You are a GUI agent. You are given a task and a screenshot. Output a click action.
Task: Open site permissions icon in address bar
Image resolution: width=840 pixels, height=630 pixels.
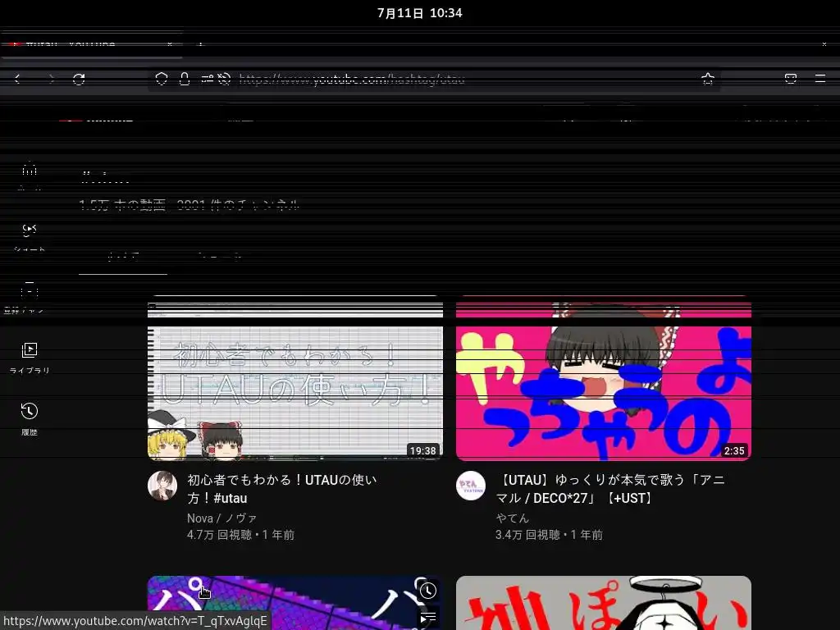[x=208, y=80]
